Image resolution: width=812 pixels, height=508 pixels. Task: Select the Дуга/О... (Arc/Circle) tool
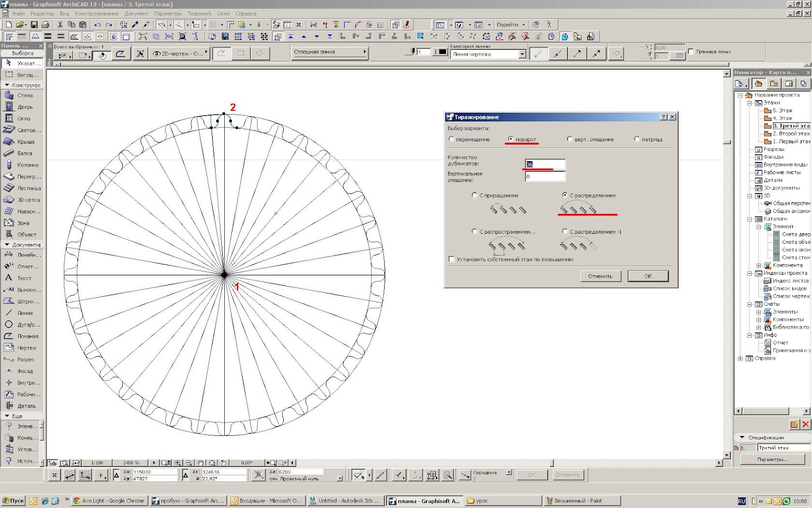point(22,325)
